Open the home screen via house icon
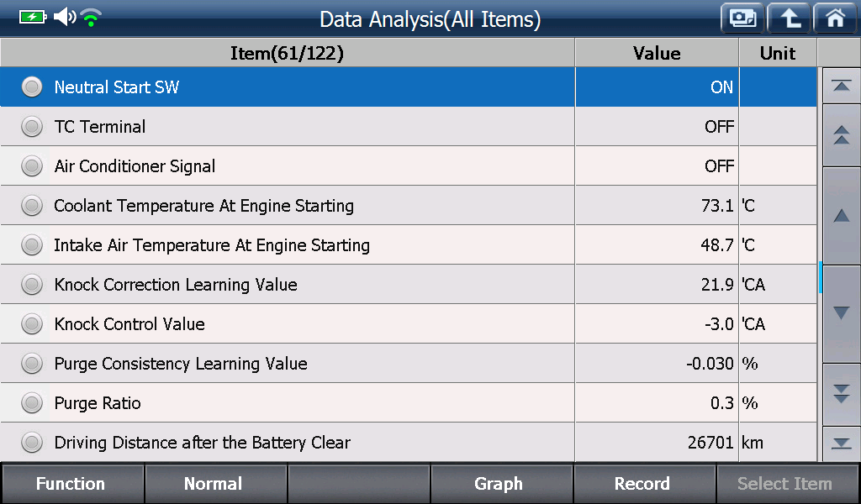Image resolution: width=861 pixels, height=504 pixels. (835, 18)
